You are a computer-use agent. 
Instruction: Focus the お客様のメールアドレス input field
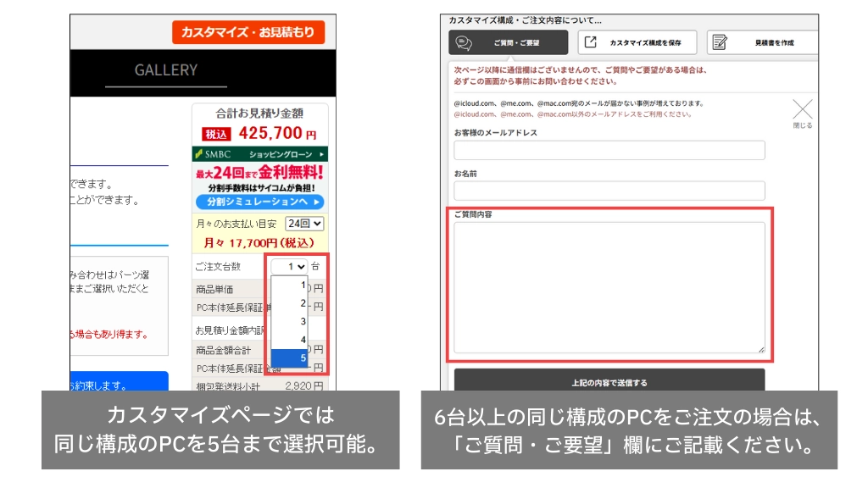[609, 150]
